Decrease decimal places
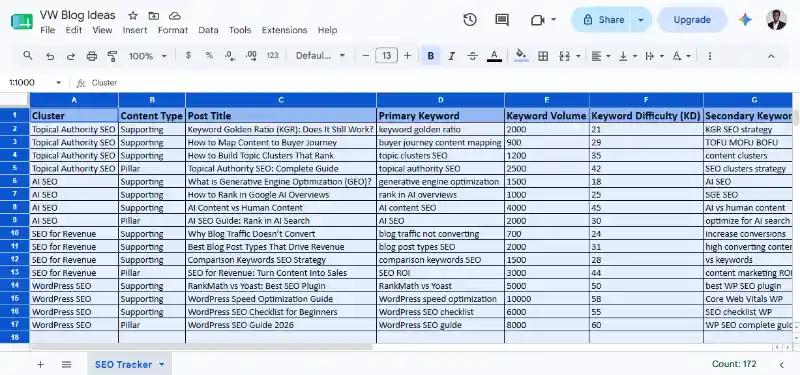800x375 pixels. point(230,56)
